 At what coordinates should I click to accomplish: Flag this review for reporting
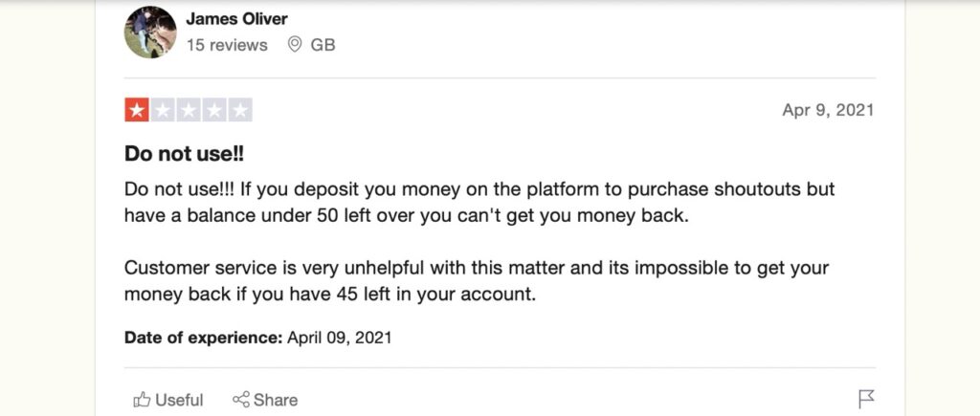[866, 399]
